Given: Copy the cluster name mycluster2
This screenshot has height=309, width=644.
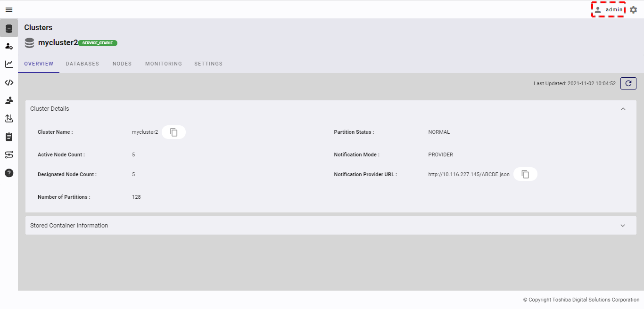Looking at the screenshot, I should (173, 132).
